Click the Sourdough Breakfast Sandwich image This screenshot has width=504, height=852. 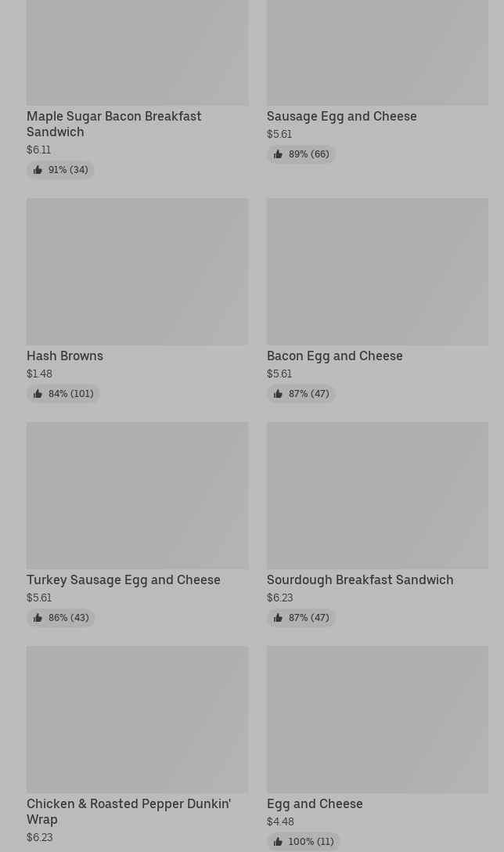tap(377, 495)
